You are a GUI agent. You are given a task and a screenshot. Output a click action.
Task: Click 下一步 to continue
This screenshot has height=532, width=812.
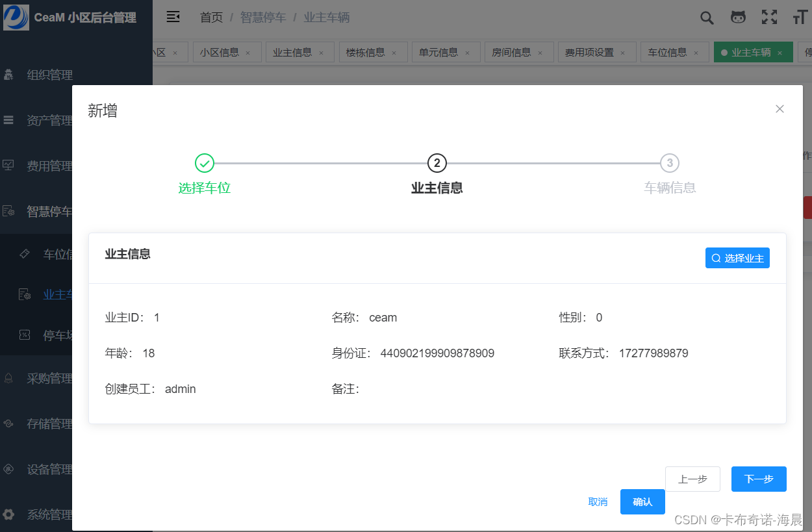(759, 479)
